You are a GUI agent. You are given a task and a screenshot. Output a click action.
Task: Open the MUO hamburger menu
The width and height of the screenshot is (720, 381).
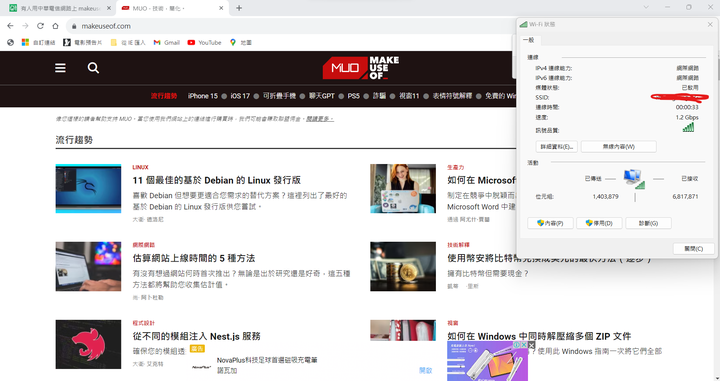tap(60, 68)
